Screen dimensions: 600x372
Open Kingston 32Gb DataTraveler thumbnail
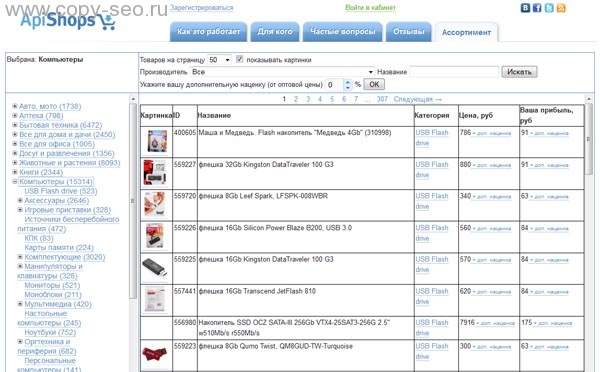pos(155,173)
